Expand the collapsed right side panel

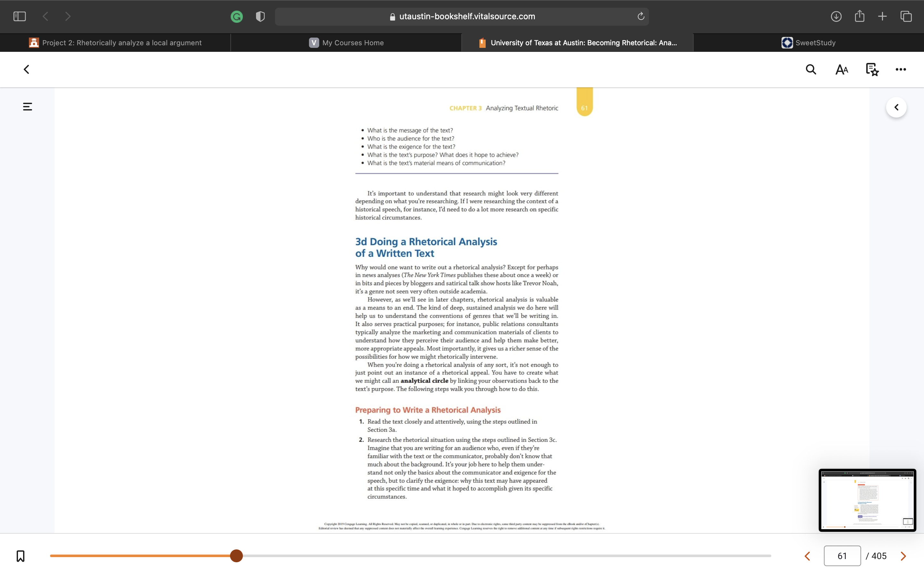(x=896, y=108)
